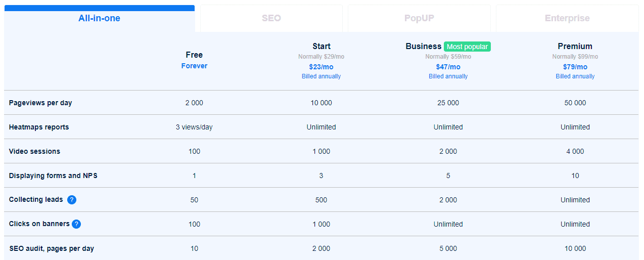The height and width of the screenshot is (260, 644).
Task: Select the Free plan heading
Action: pyautogui.click(x=194, y=55)
